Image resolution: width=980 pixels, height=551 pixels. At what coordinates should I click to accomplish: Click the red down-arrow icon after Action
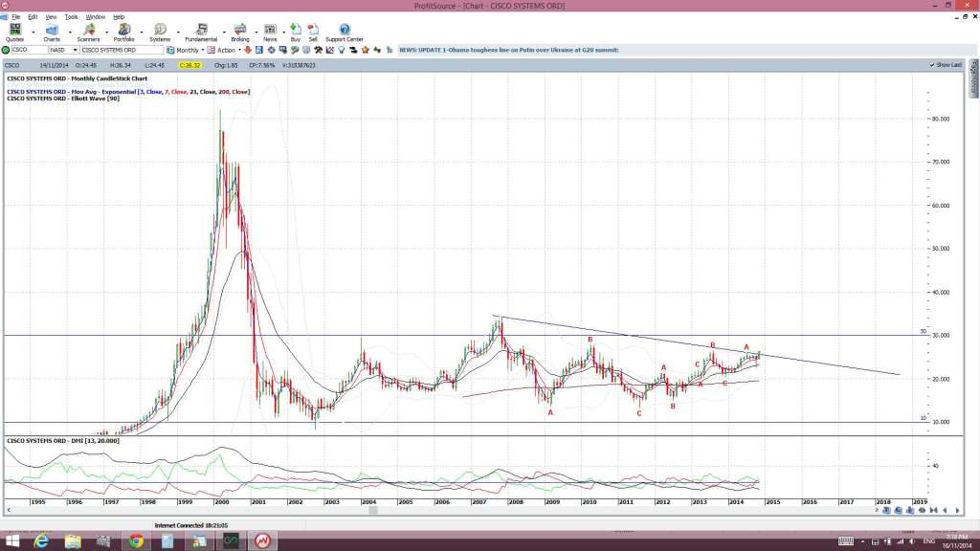pos(246,50)
